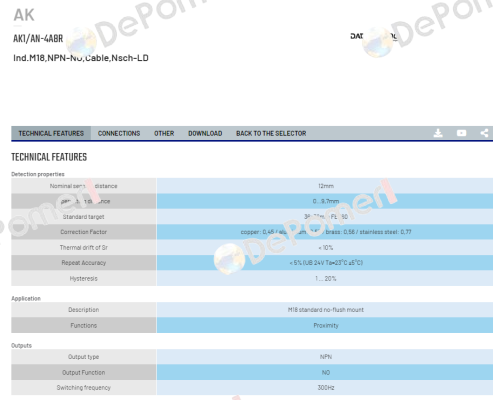Click the Output type NPN value
Screen dimensions: 493x400
point(325,357)
